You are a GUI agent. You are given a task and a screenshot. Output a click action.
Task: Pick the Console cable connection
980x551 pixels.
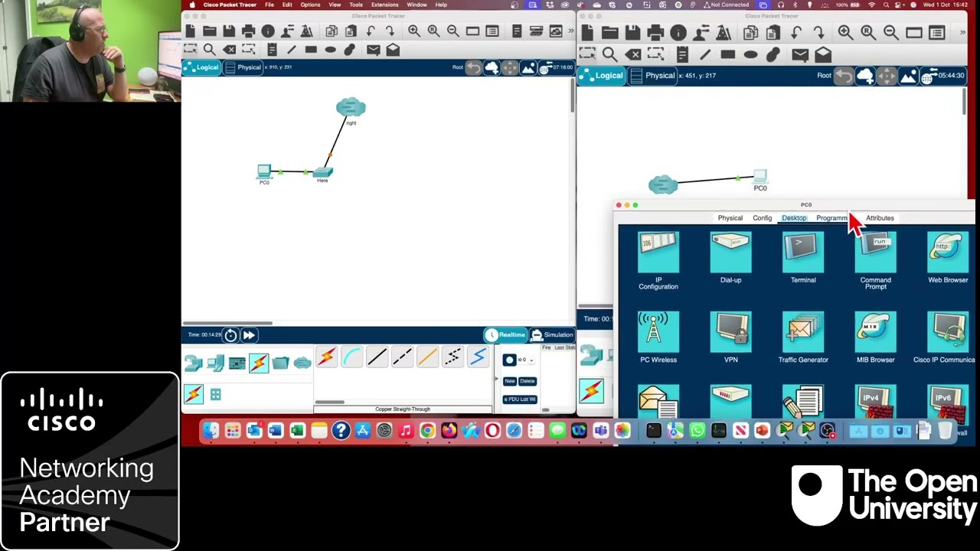351,357
